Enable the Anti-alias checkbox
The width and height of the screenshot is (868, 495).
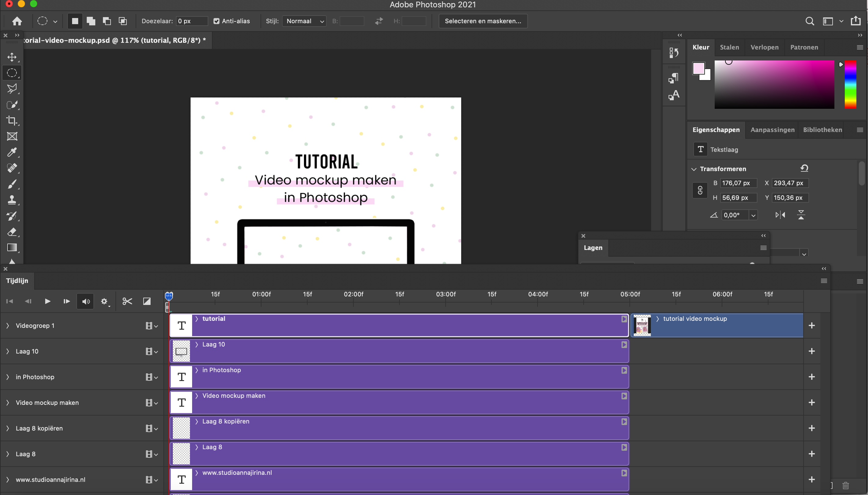coord(217,21)
